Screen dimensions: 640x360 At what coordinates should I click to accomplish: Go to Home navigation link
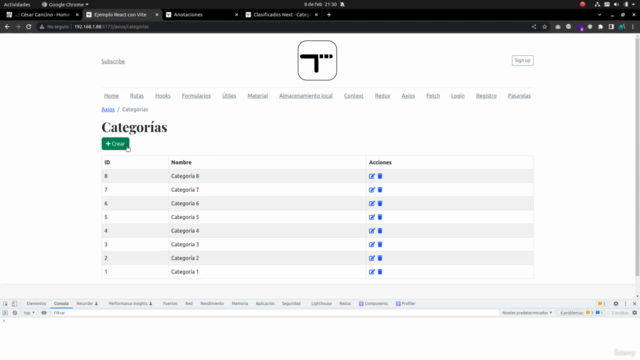point(111,96)
